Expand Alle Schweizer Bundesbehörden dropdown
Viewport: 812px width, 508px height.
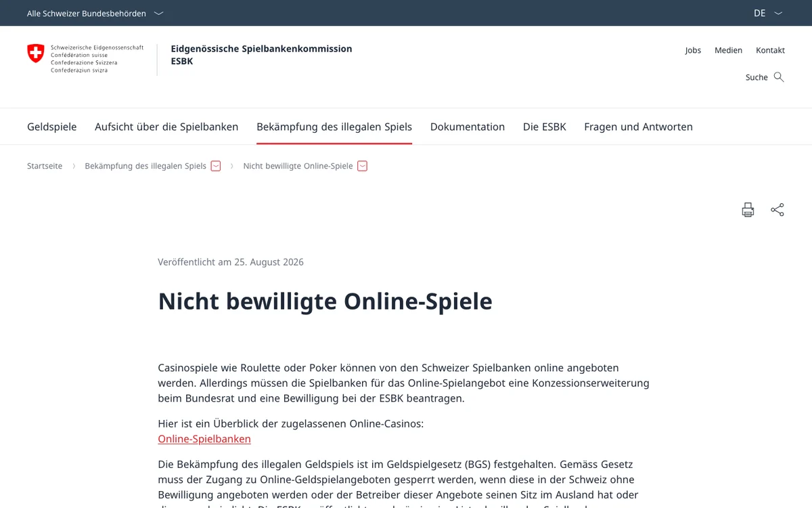tap(95, 13)
